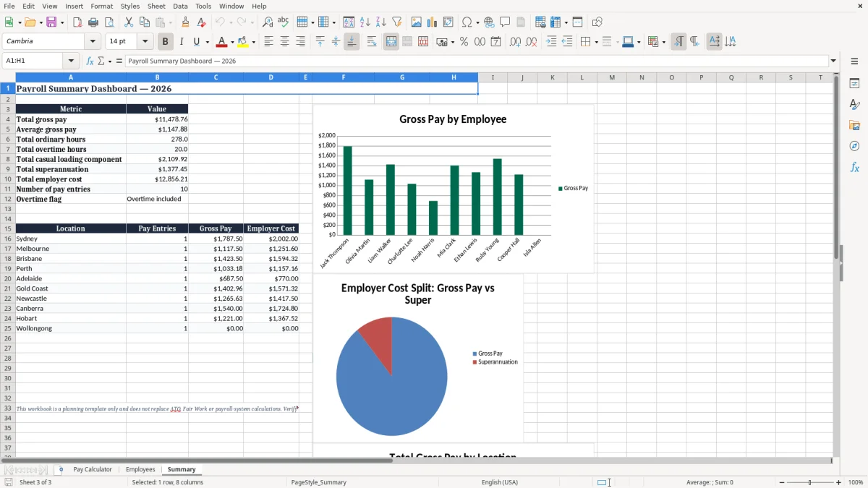This screenshot has height=488, width=868.
Task: Open the File menu
Action: coord(9,6)
